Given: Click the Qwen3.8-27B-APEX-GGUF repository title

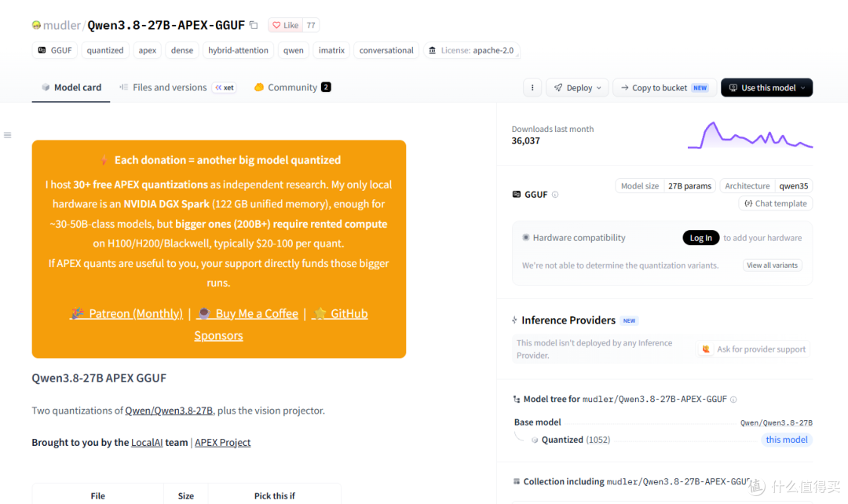Looking at the screenshot, I should click(x=166, y=25).
